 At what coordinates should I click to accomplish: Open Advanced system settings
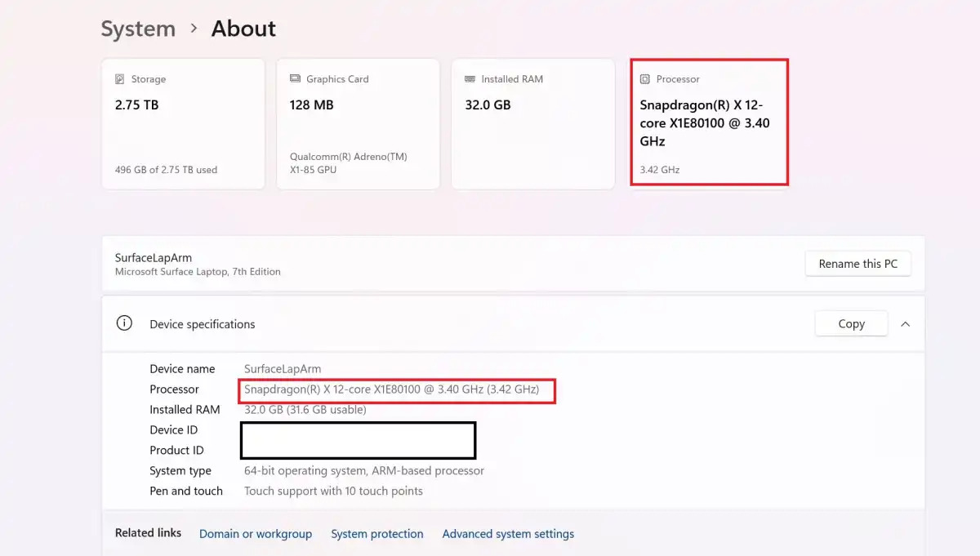pyautogui.click(x=508, y=534)
